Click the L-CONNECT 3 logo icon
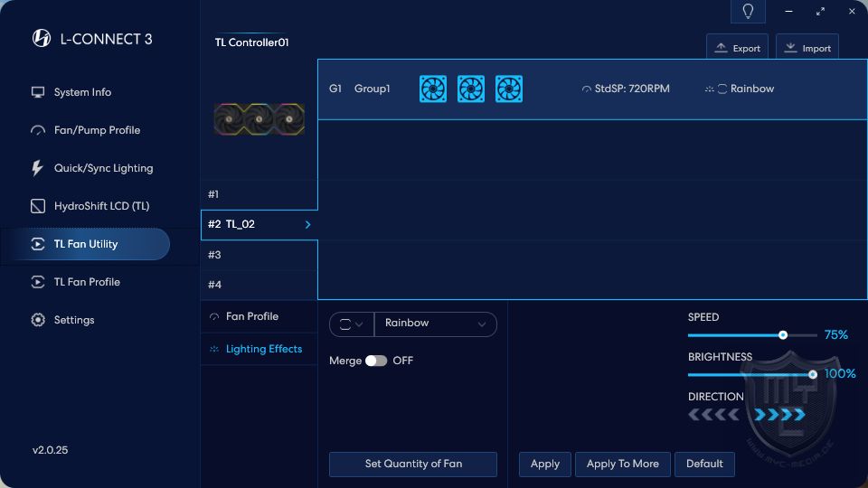Image resolution: width=868 pixels, height=488 pixels. [42, 38]
